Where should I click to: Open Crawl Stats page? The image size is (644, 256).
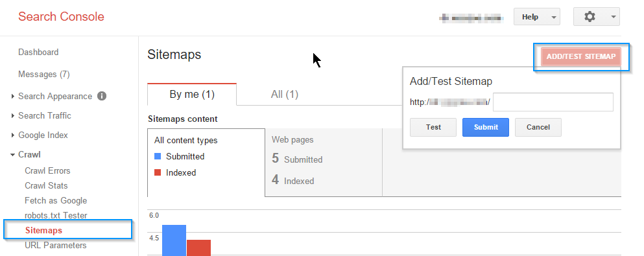pos(46,185)
